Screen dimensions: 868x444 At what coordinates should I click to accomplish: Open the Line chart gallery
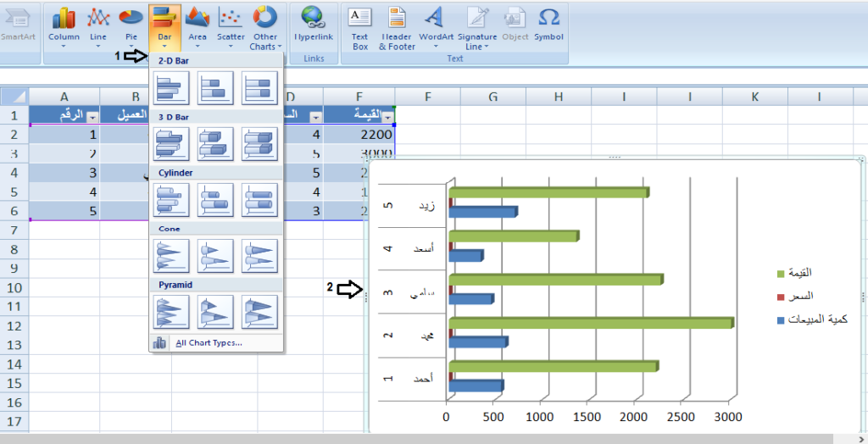pyautogui.click(x=98, y=28)
